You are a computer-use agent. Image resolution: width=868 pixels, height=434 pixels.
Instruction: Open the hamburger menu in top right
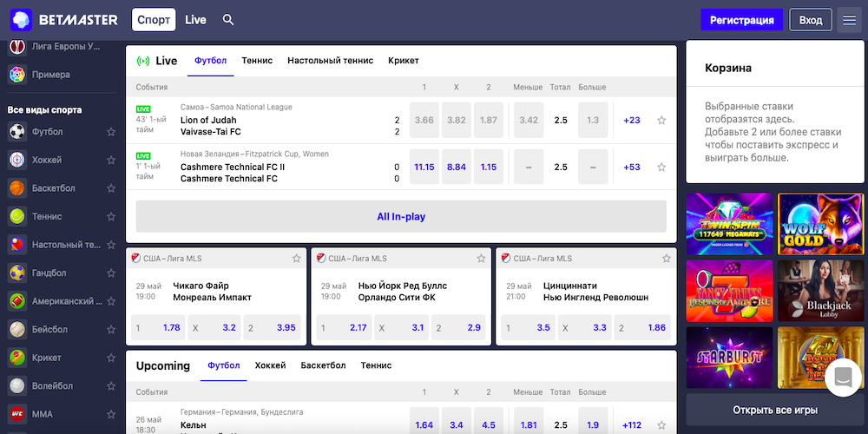click(x=849, y=20)
